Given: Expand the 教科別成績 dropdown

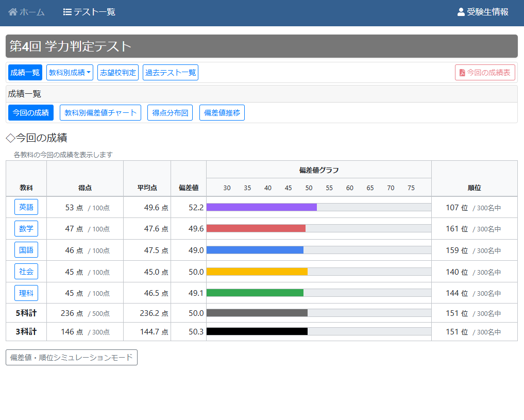Looking at the screenshot, I should click(70, 73).
